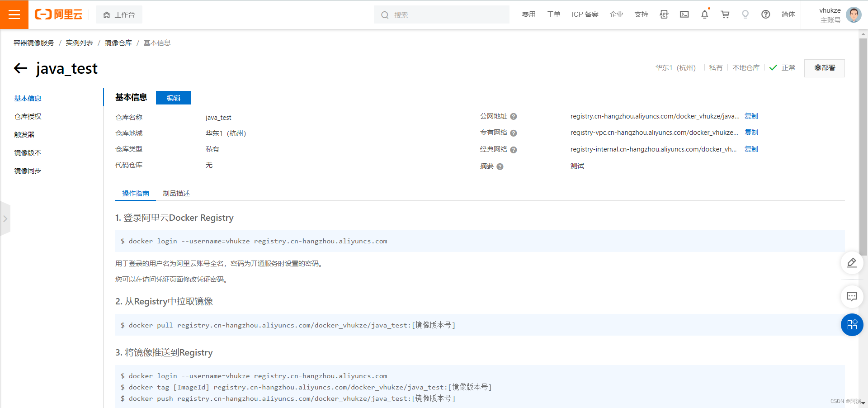Click the 正常 status checkmark icon

pyautogui.click(x=773, y=68)
